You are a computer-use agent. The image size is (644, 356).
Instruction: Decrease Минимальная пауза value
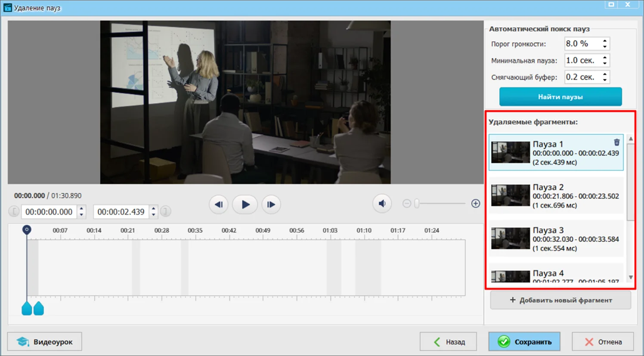[605, 63]
